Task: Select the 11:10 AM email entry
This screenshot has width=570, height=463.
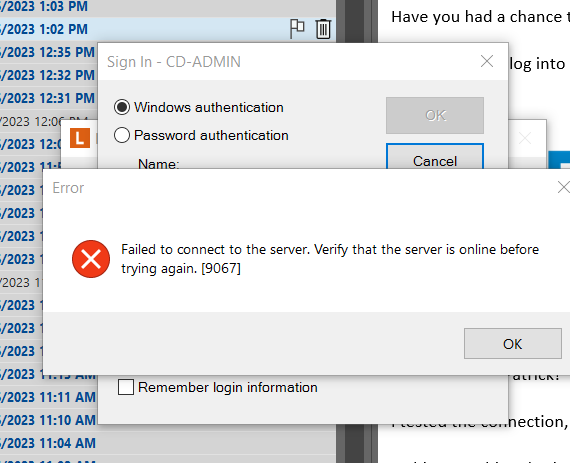Action: pyautogui.click(x=49, y=420)
